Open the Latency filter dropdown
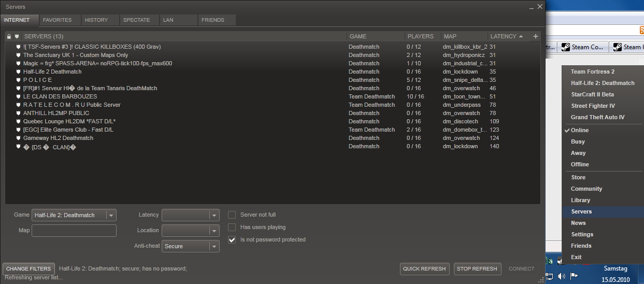This screenshot has height=284, width=644. (x=191, y=215)
